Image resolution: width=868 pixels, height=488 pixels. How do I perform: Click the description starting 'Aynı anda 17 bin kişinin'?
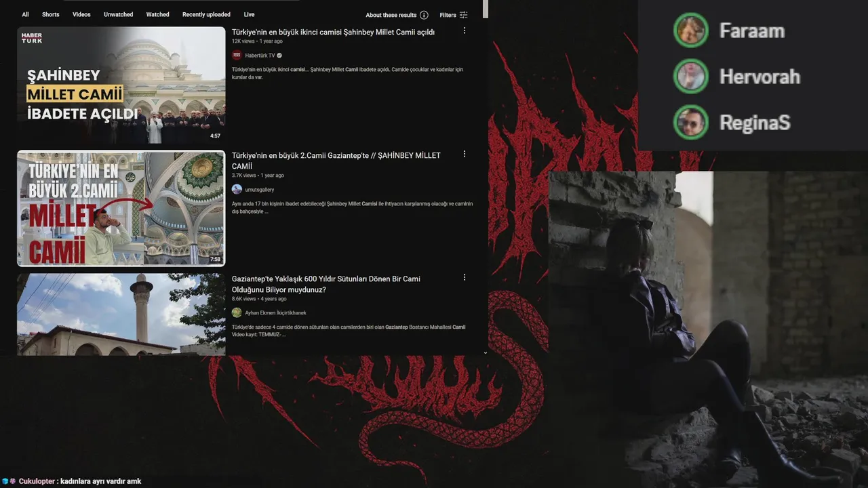coord(352,207)
